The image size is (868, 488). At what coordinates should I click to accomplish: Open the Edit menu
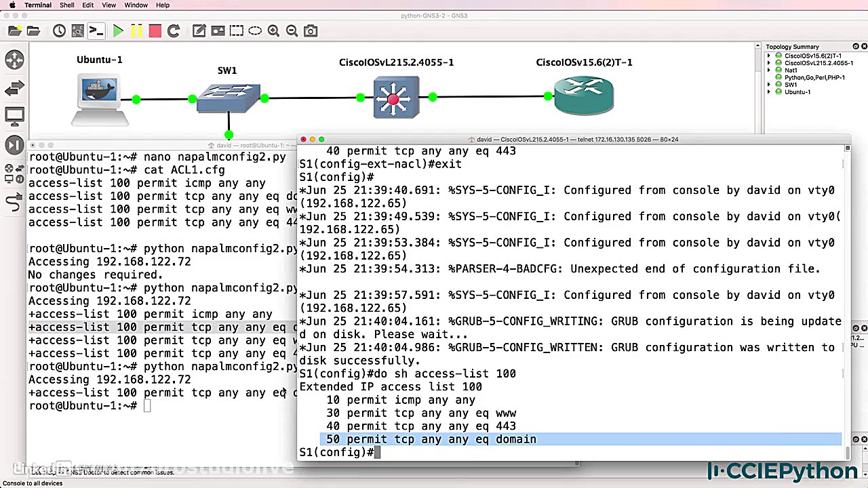[88, 5]
